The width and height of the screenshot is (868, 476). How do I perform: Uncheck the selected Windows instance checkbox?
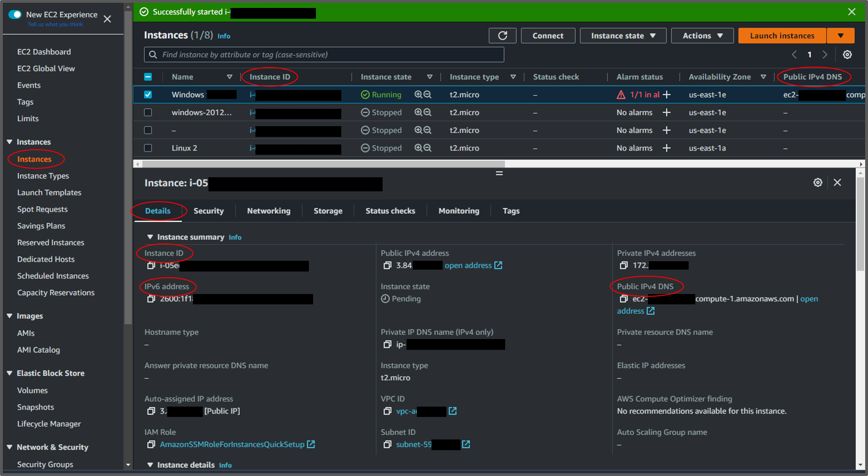click(148, 94)
